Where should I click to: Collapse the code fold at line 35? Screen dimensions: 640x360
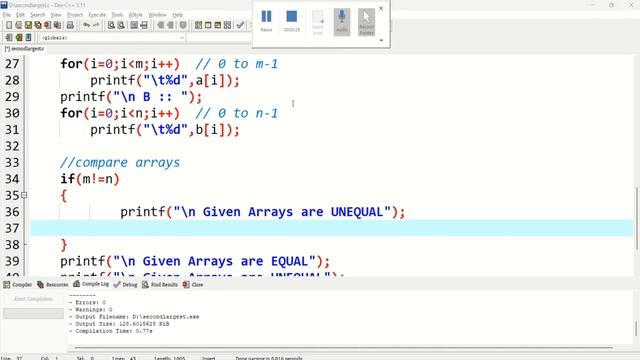point(24,196)
